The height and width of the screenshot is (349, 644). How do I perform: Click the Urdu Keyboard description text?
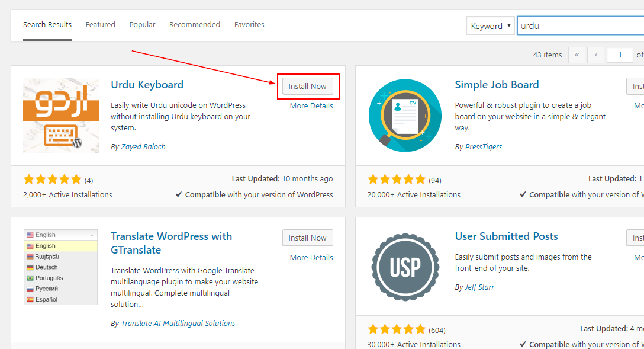coord(181,116)
